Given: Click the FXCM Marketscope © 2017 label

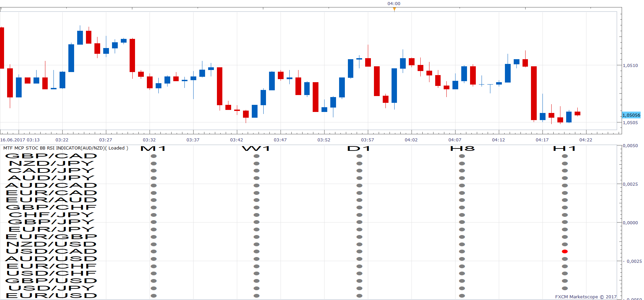Looking at the screenshot, I should tap(586, 297).
